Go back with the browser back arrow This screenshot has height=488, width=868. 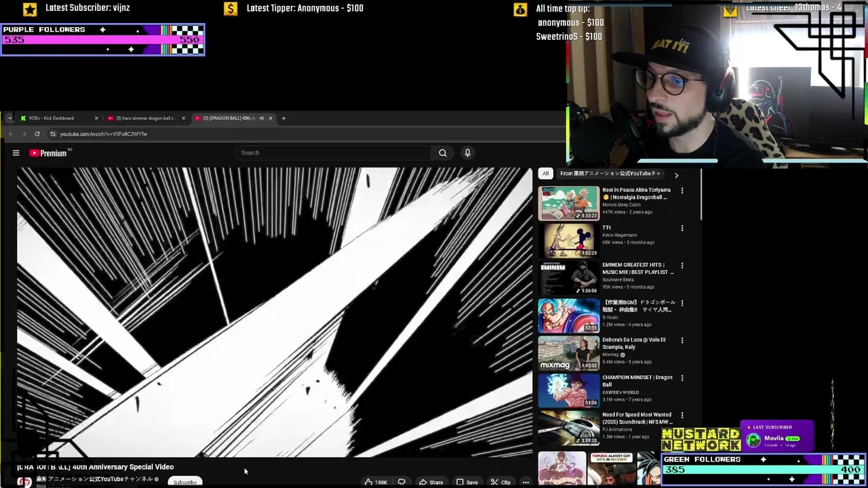click(10, 134)
